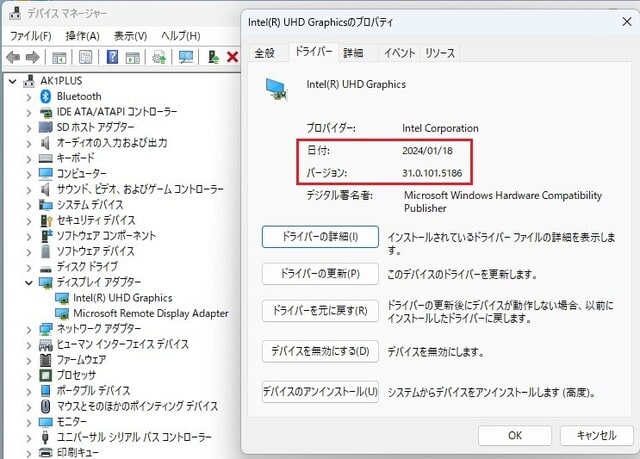Click the AK1PLUS computer root icon
Screen dimensions: 640x459
point(29,81)
